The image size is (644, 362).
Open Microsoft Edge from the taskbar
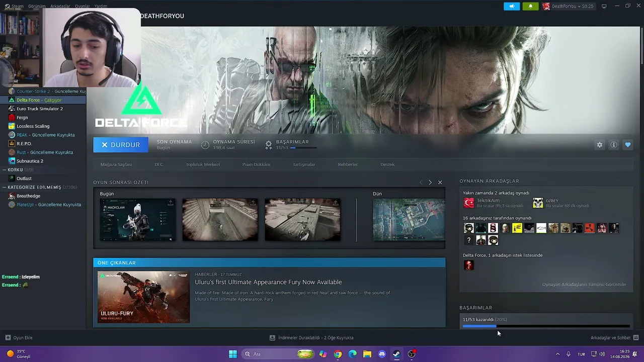pos(353,354)
